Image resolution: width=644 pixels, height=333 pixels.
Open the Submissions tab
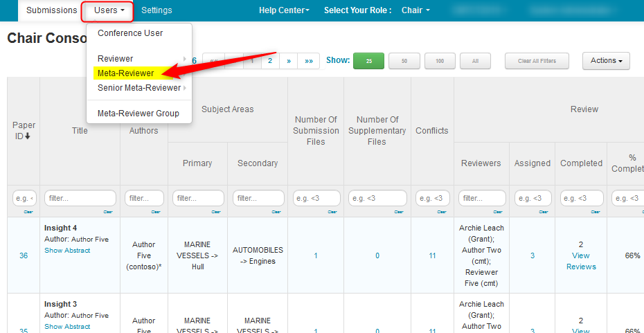pos(52,10)
